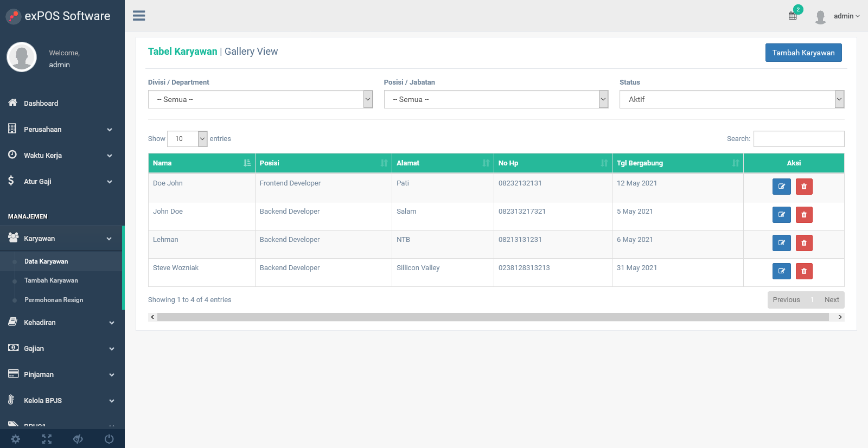Open the Divisi / Department dropdown
Viewport: 868px width, 448px height.
[x=260, y=99]
